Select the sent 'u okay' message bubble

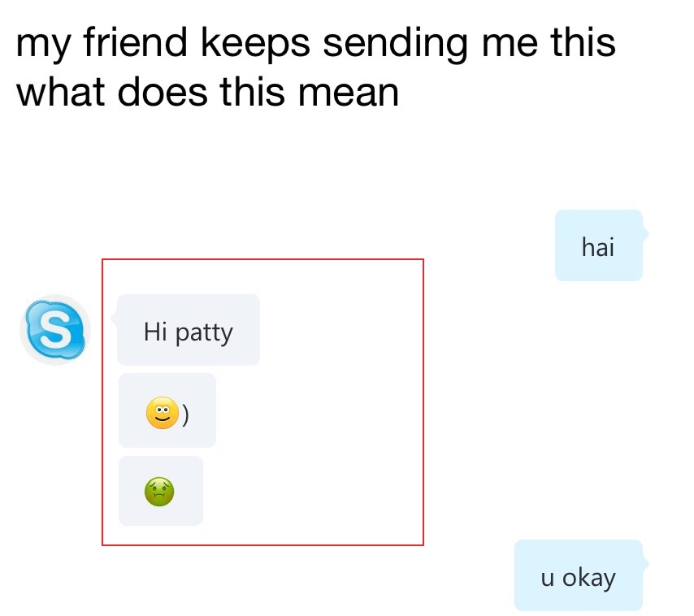[x=579, y=575]
